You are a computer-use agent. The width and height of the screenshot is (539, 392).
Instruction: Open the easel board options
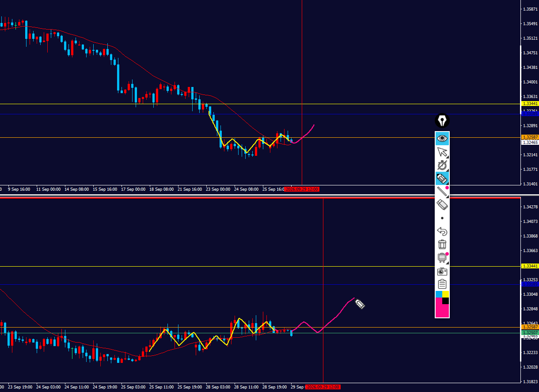pos(442,258)
